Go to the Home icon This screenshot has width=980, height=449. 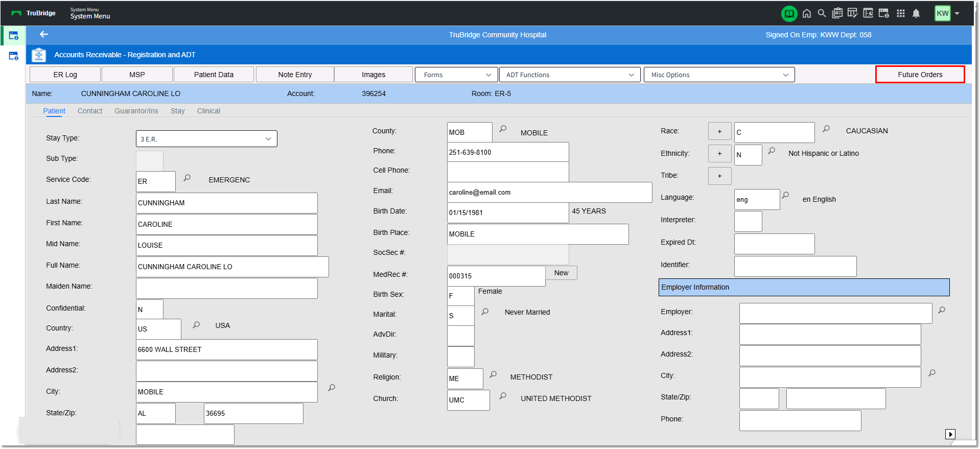807,14
